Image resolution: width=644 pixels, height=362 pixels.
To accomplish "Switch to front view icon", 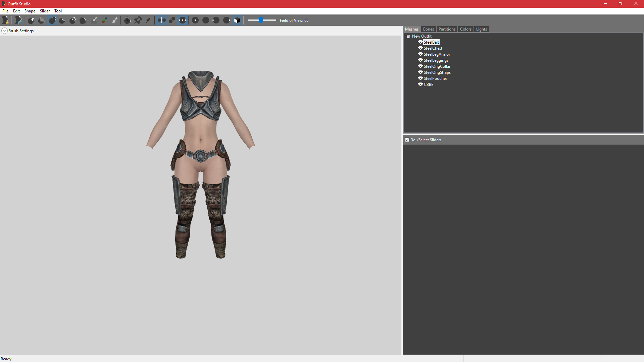I will tap(195, 20).
